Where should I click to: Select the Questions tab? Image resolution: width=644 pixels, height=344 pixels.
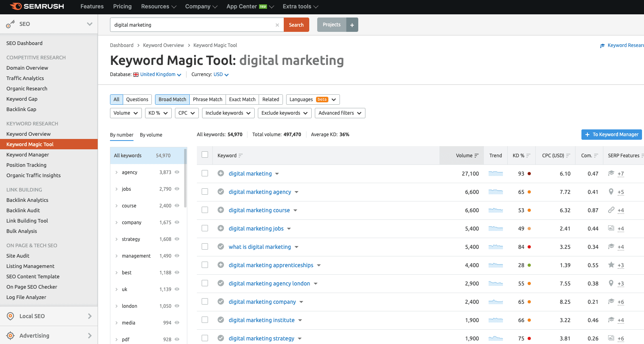(137, 100)
